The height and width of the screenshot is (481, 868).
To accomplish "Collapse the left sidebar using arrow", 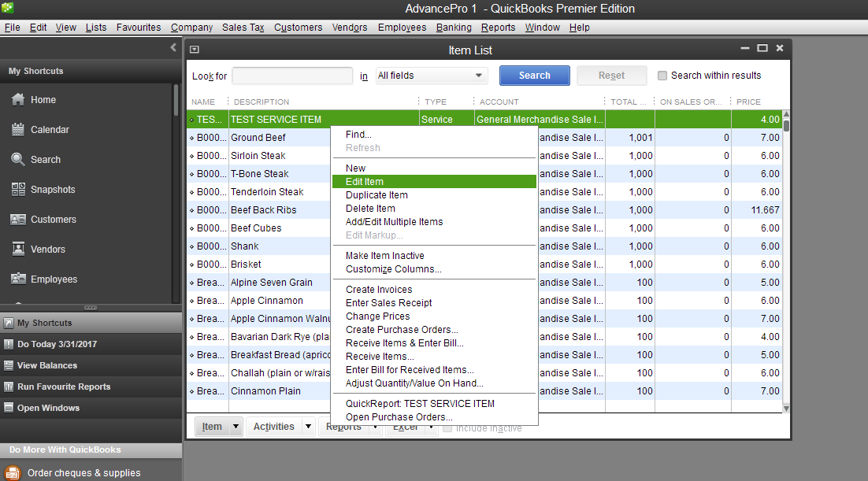I will tap(173, 48).
